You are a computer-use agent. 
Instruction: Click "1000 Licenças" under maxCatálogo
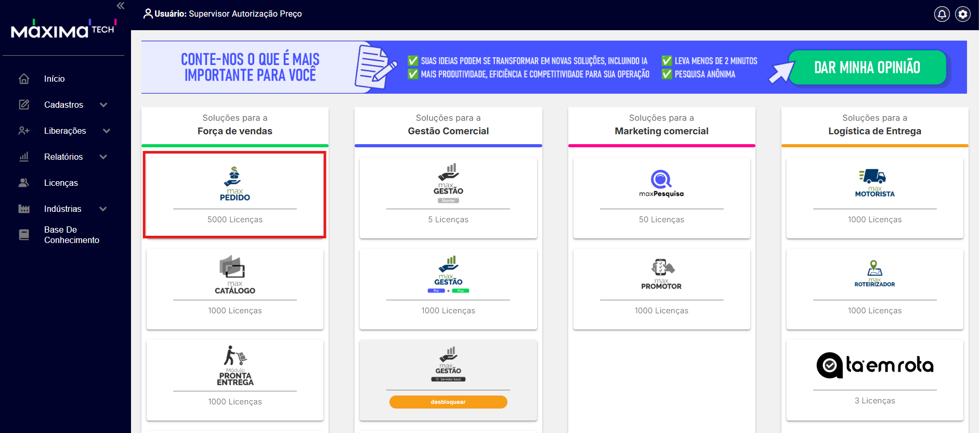(x=235, y=311)
